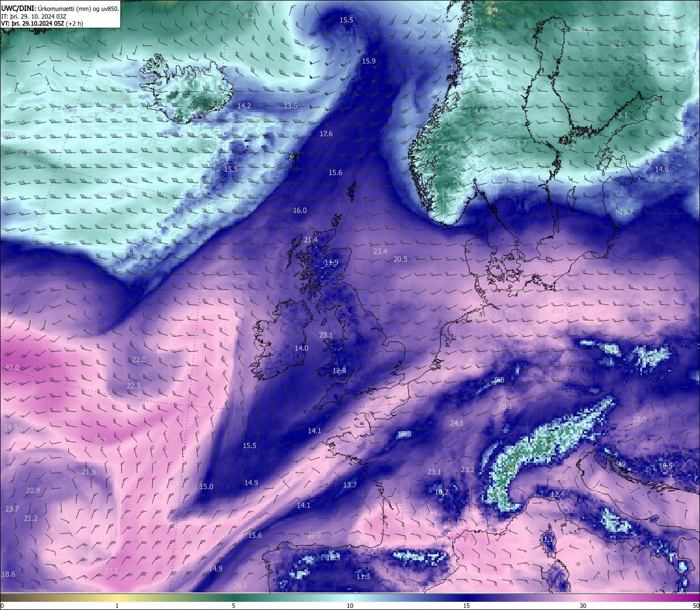Click the 11.9 value over Scotland
This screenshot has width=700, height=610.
(331, 262)
